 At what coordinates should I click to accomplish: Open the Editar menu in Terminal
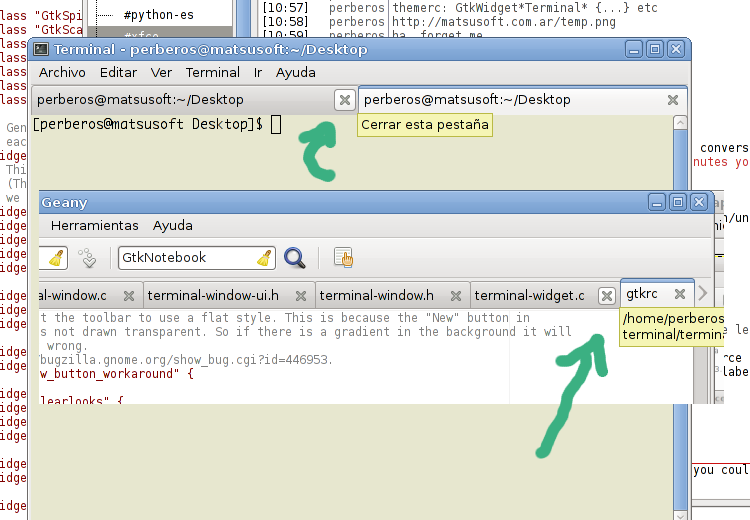pyautogui.click(x=118, y=72)
